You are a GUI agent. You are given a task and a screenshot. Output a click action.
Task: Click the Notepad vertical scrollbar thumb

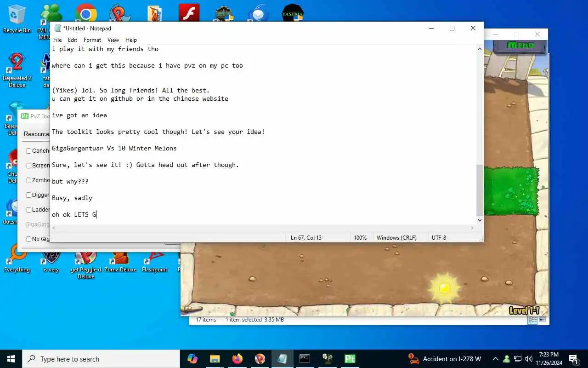click(480, 190)
